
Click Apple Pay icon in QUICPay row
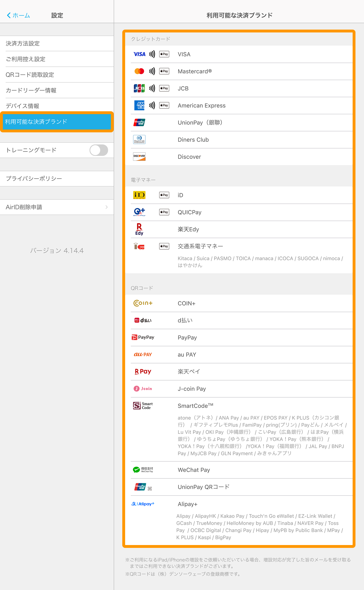tap(164, 212)
